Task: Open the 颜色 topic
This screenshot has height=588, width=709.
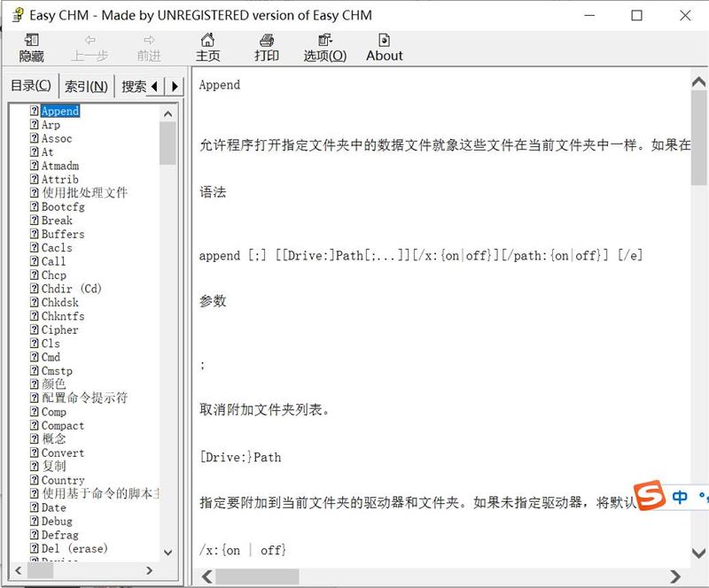Action: tap(54, 384)
